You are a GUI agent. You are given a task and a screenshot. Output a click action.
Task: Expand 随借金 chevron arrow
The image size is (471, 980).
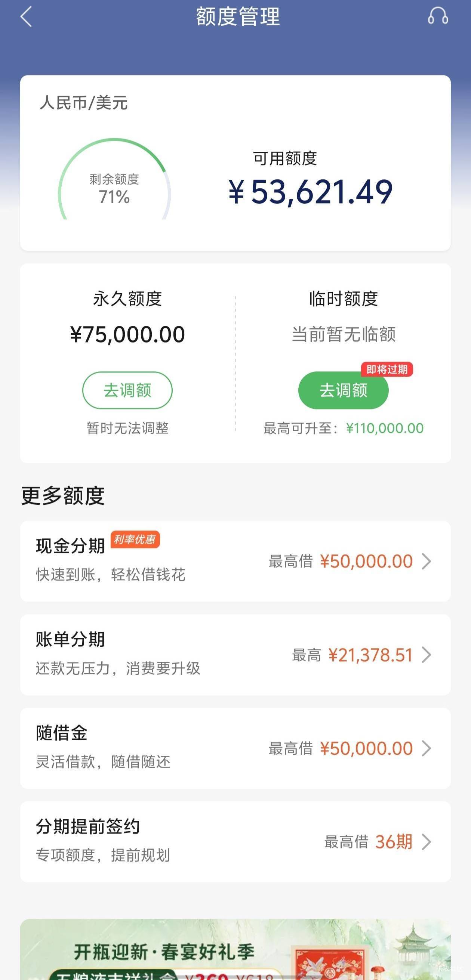click(x=427, y=748)
